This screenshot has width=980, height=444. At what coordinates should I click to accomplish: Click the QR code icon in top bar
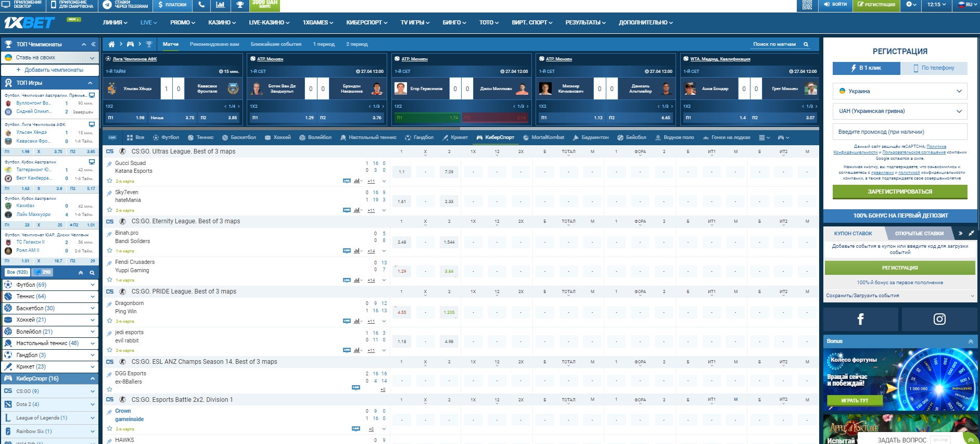point(807,5)
